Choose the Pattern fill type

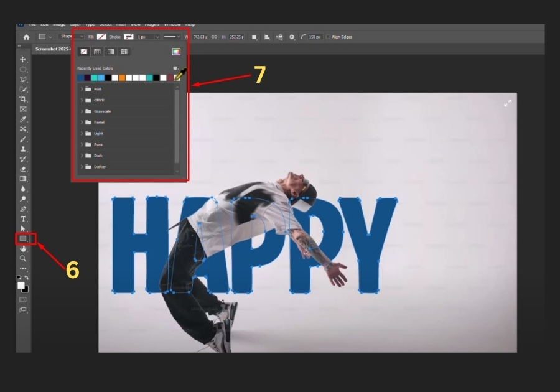tap(124, 52)
